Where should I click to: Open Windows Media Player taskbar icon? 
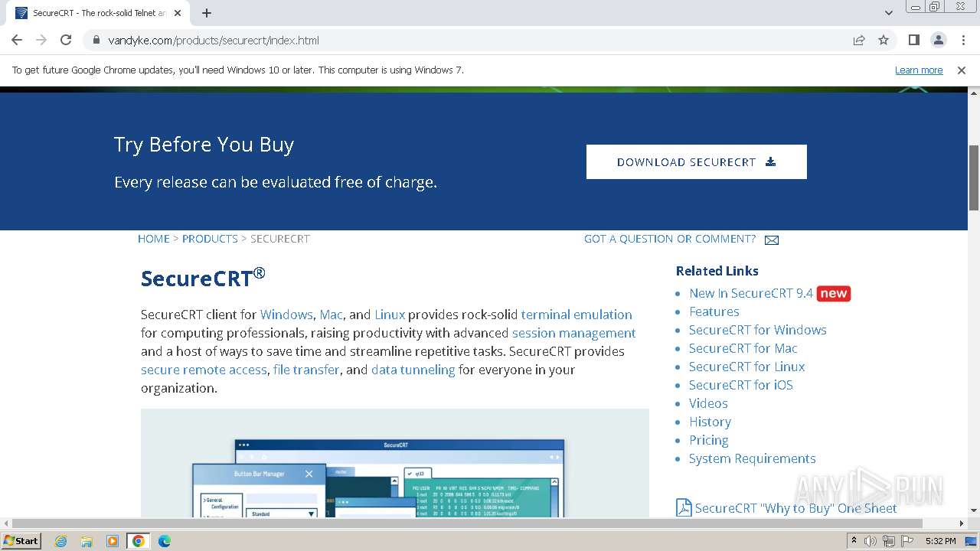[113, 541]
